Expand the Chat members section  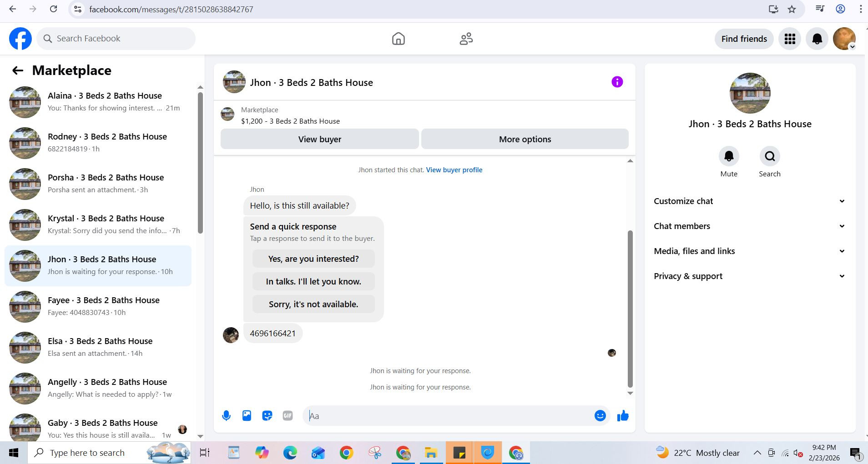pyautogui.click(x=749, y=226)
